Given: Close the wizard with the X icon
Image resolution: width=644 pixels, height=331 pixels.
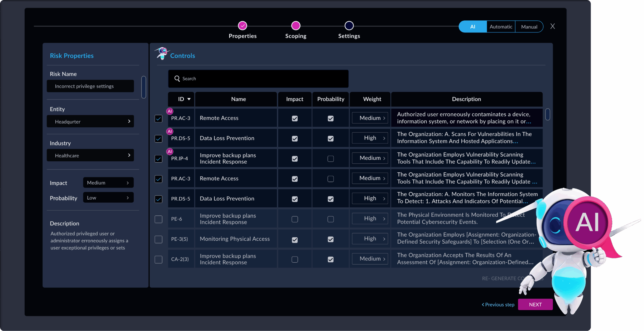Looking at the screenshot, I should (x=552, y=26).
